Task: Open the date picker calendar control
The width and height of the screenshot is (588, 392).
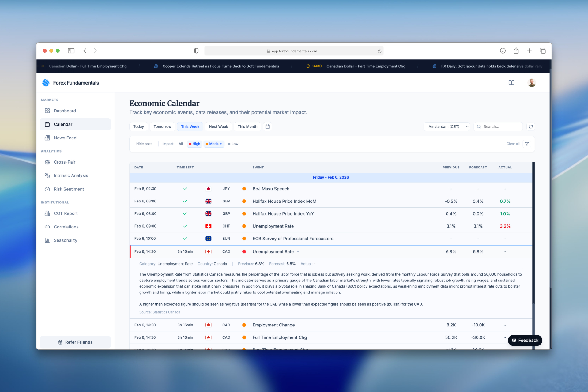Action: click(x=267, y=126)
